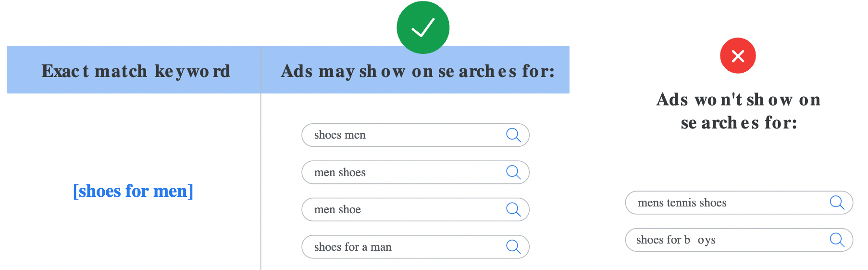Image resolution: width=868 pixels, height=270 pixels.
Task: Click magnifier in "shoes for boys" box
Action: click(x=837, y=240)
